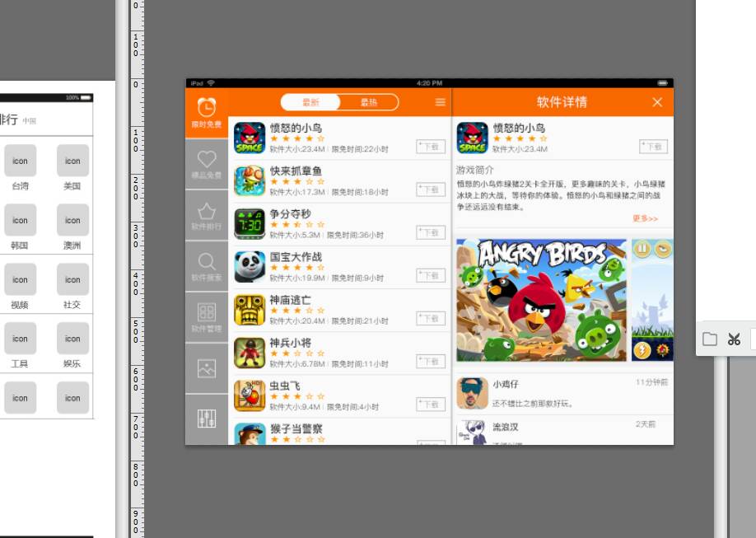Download 争分夺秒
The height and width of the screenshot is (538, 756).
pos(431,232)
